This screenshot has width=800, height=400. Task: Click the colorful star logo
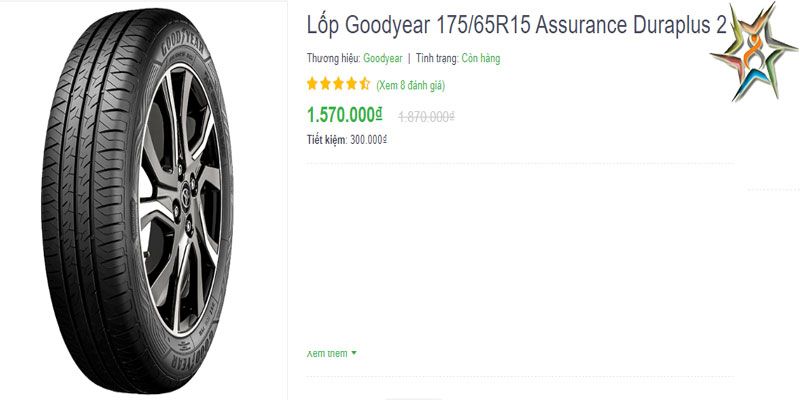coord(754,51)
